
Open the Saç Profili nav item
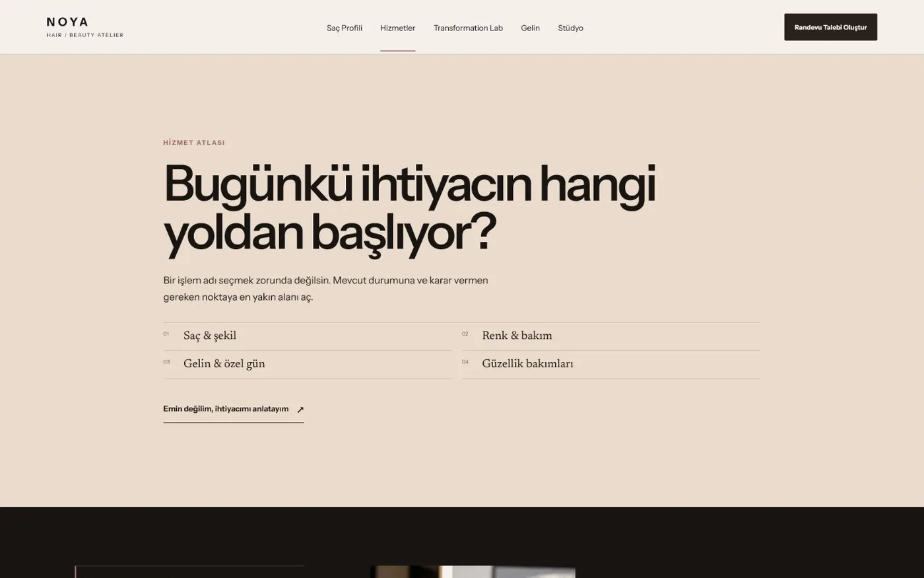344,28
